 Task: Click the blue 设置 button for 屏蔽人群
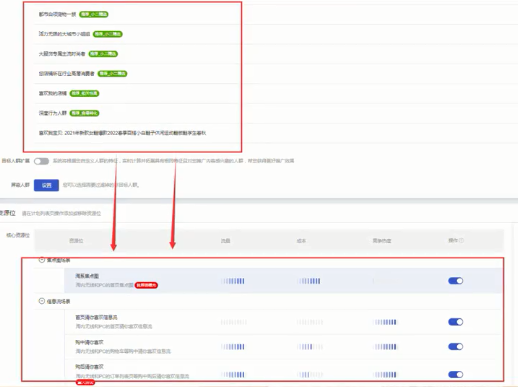click(46, 185)
